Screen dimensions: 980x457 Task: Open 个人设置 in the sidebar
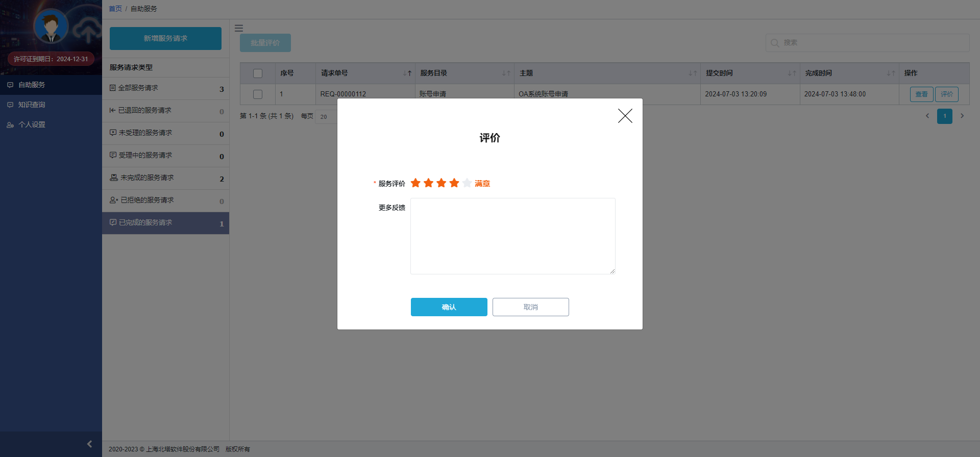[32, 124]
